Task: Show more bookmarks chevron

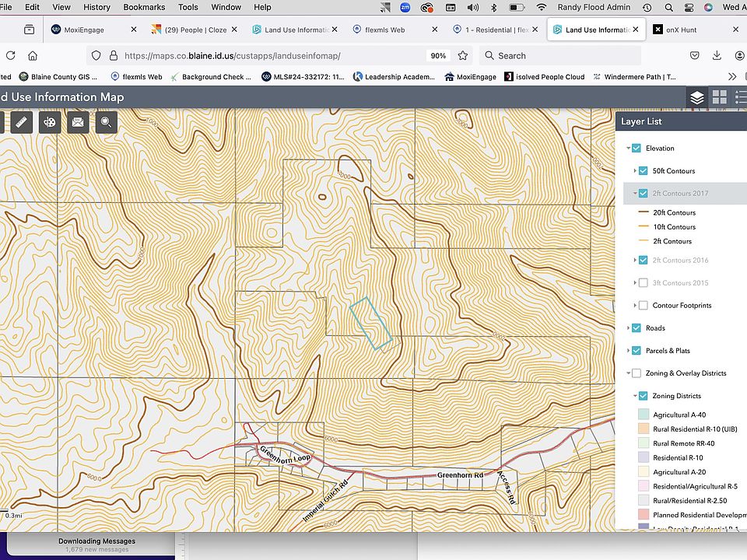Action: pos(732,77)
